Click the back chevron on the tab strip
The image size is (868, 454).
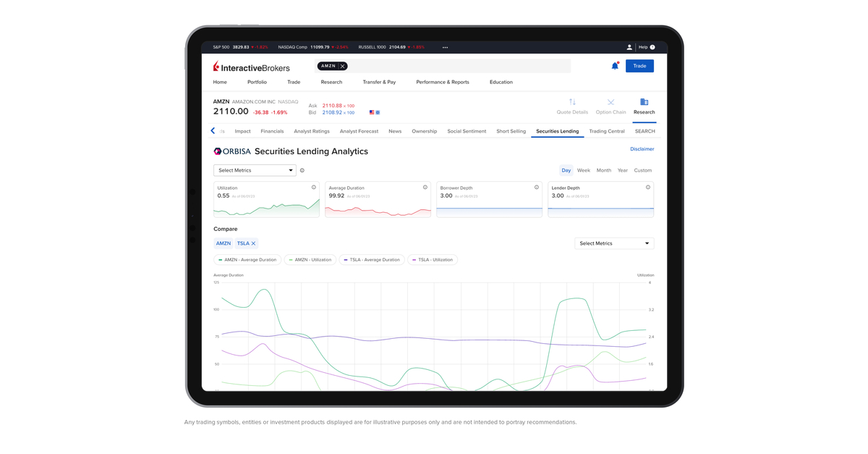click(x=212, y=130)
